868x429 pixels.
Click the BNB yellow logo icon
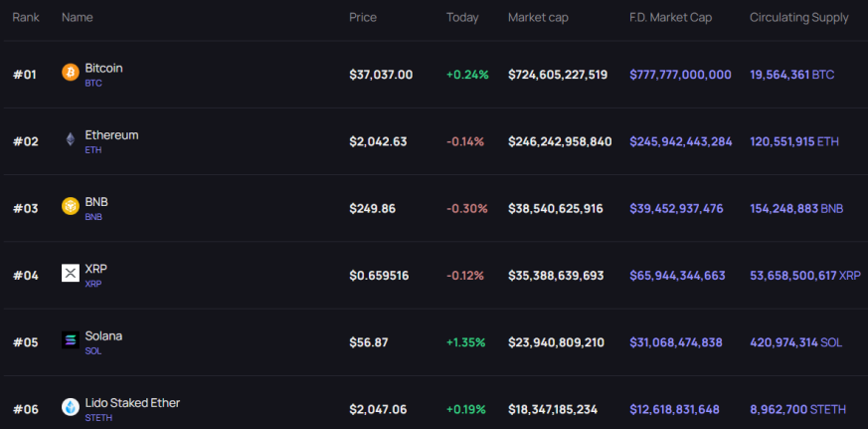pyautogui.click(x=71, y=206)
